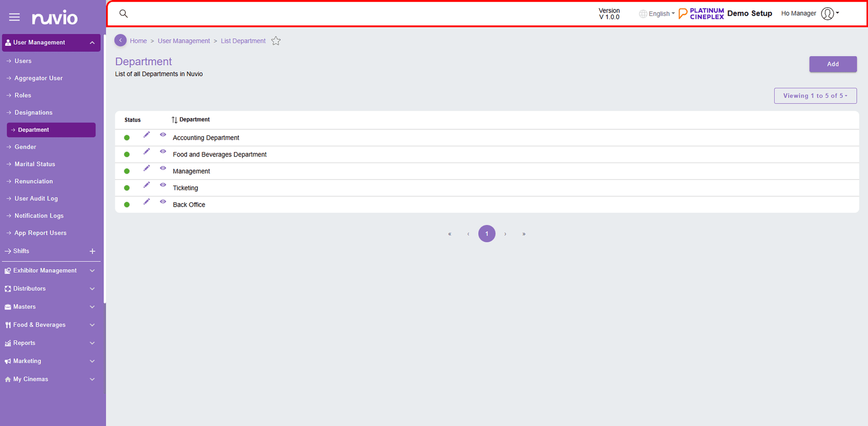Favorite this page with the star icon
The image size is (868, 426).
(x=276, y=41)
